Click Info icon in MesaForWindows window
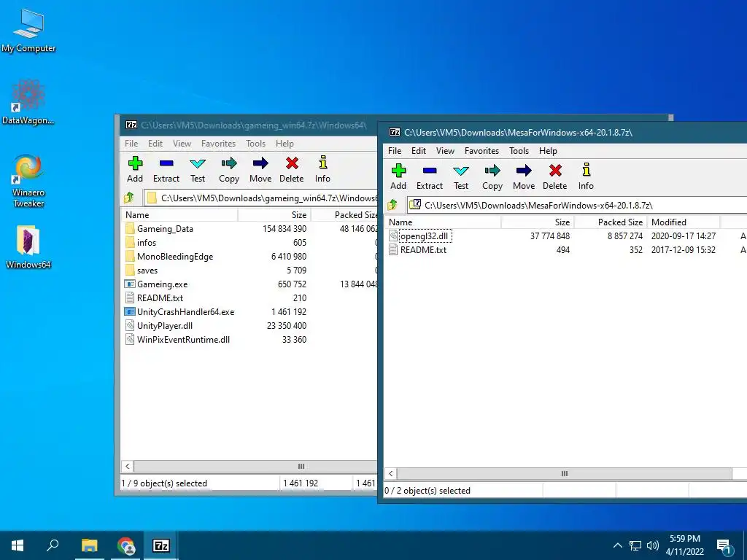The width and height of the screenshot is (747, 560). [586, 170]
